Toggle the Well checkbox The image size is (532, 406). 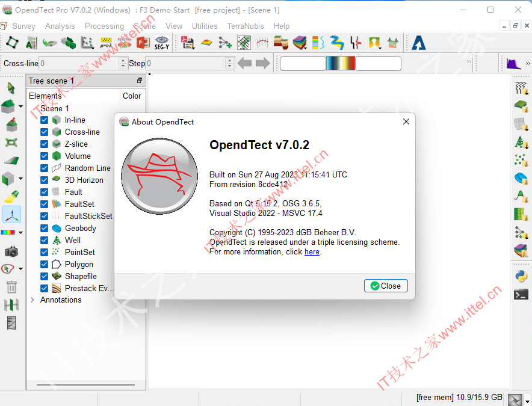pyautogui.click(x=44, y=240)
